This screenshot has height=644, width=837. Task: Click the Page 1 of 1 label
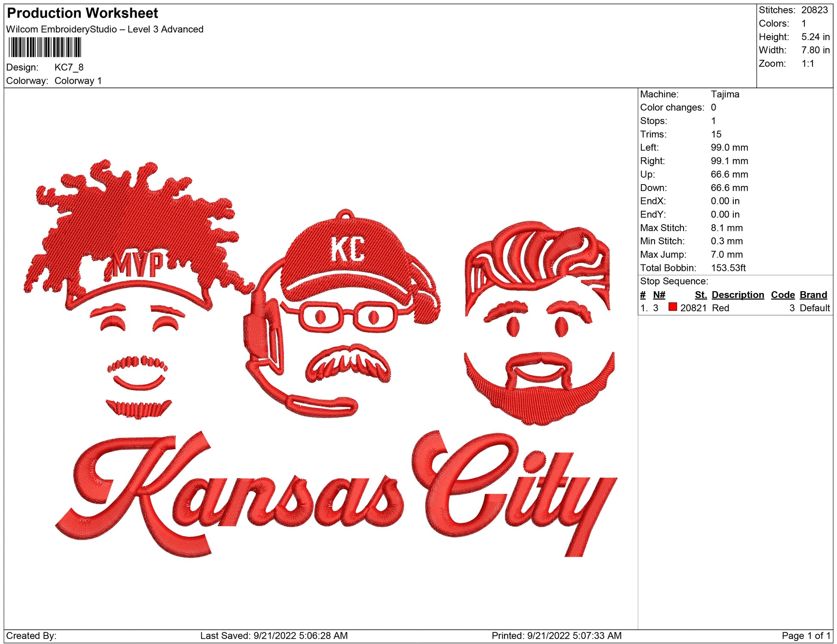[x=806, y=635]
